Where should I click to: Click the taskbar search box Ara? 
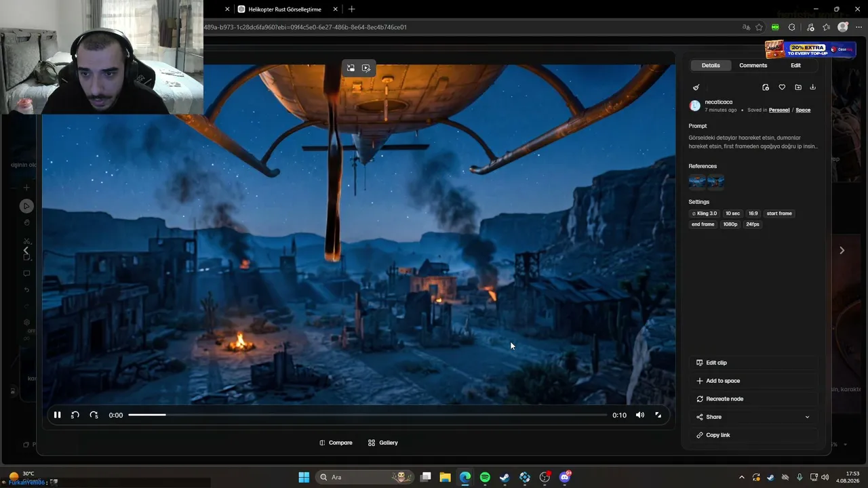pos(366,477)
